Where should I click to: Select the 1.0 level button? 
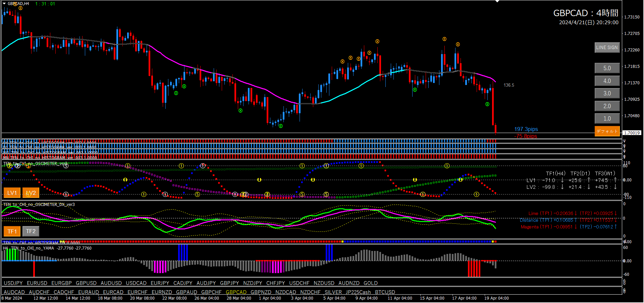[x=607, y=119]
